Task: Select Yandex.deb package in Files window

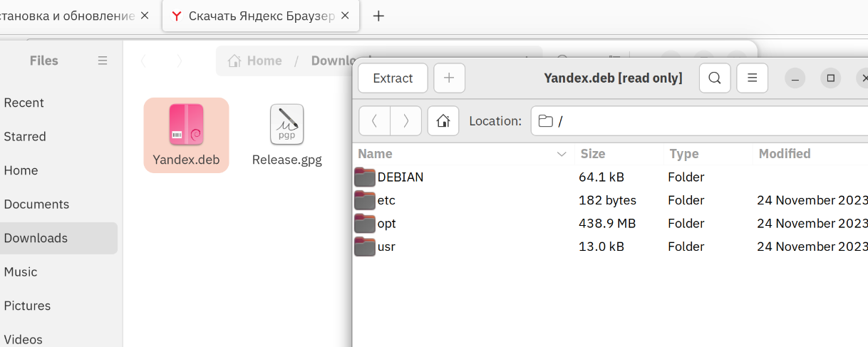Action: [x=186, y=135]
